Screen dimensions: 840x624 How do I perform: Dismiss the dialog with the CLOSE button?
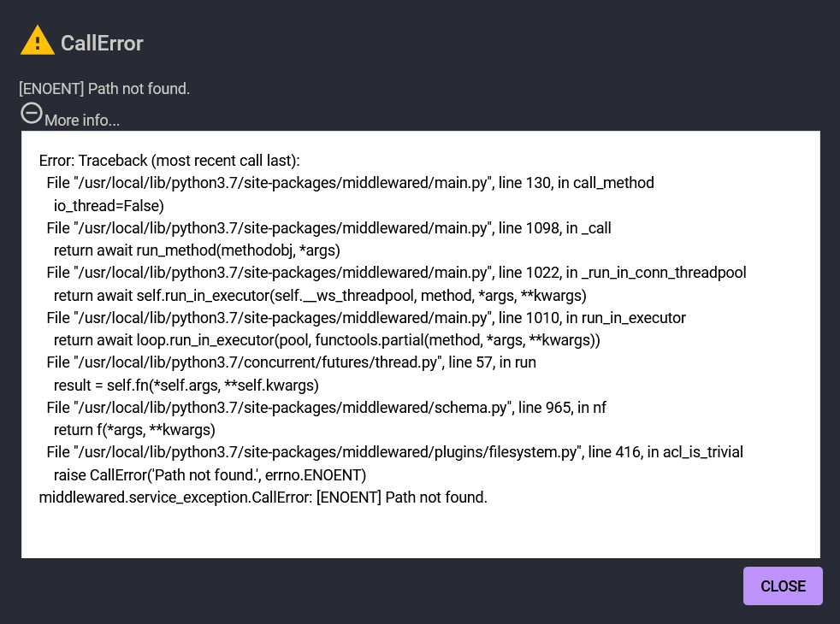[x=783, y=586]
